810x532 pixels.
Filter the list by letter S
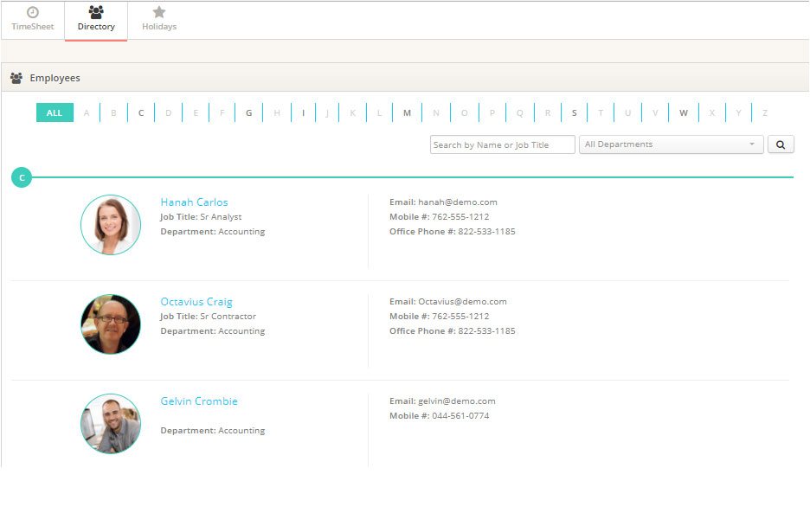574,112
